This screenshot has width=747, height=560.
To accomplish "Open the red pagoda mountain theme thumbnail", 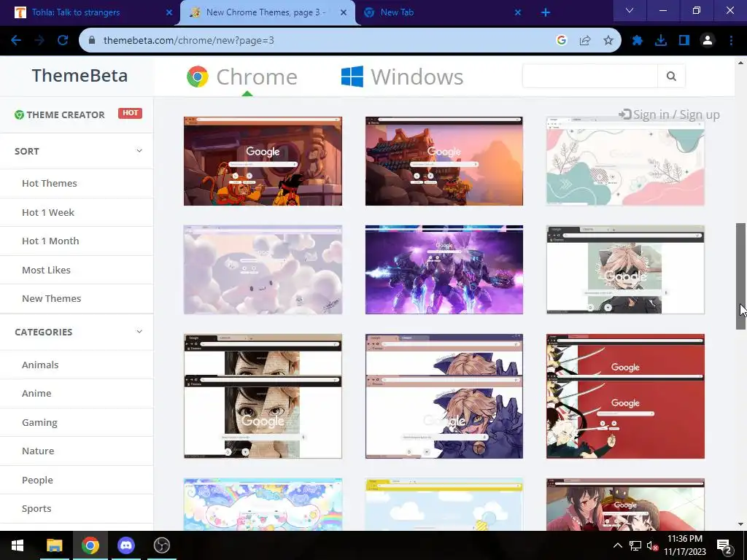I will tap(444, 161).
